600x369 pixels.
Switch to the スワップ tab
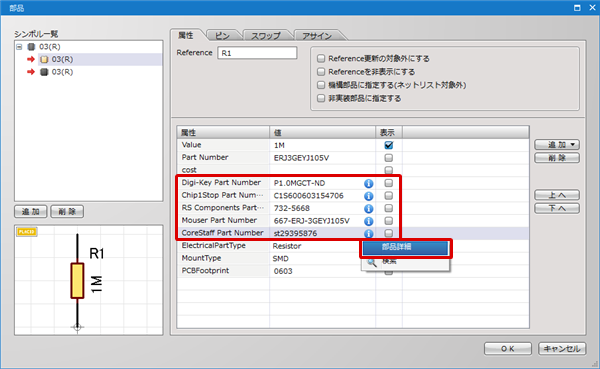[x=266, y=36]
